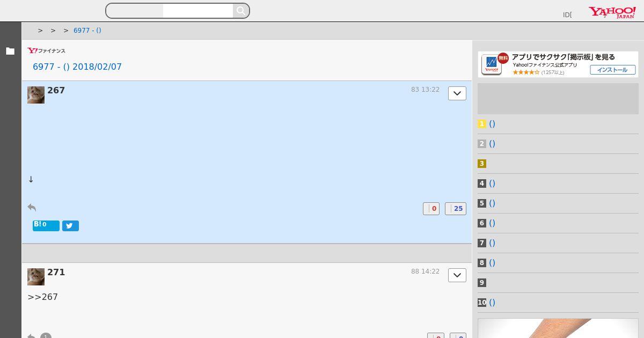Image resolution: width=644 pixels, height=338 pixels.
Task: Click the gray ranking header block
Action: [558, 99]
